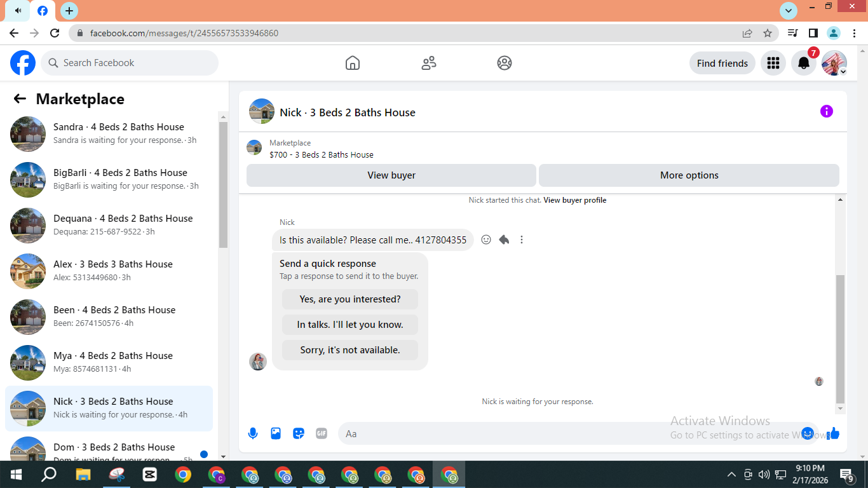Image resolution: width=868 pixels, height=488 pixels.
Task: Open the account profile picture menu
Action: pos(834,63)
